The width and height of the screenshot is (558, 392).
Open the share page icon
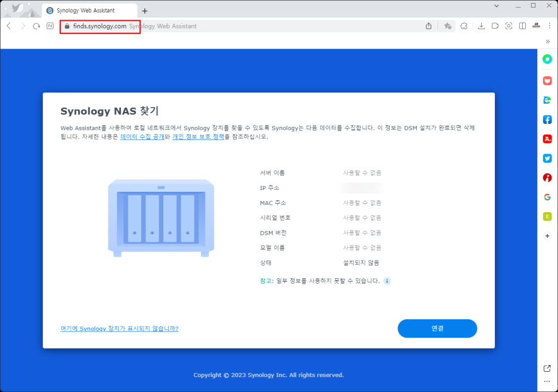[x=429, y=26]
